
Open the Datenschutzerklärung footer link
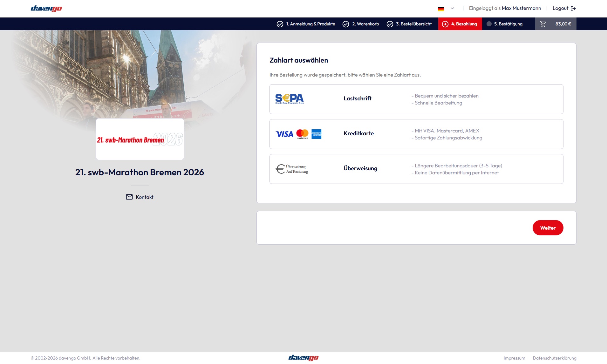(x=554, y=358)
